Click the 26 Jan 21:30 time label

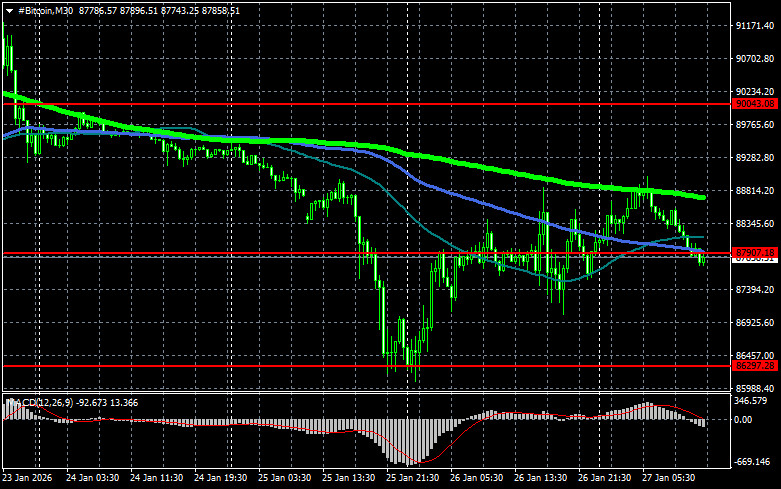pos(604,478)
